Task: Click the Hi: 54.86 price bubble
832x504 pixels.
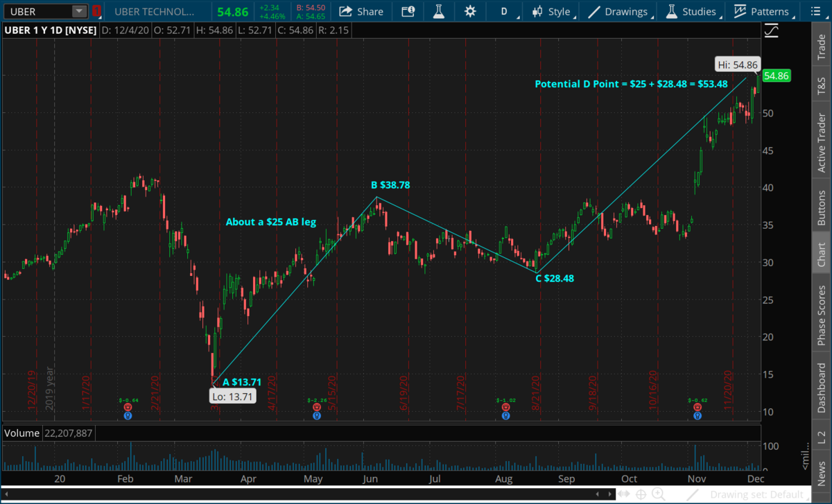Action: click(x=738, y=64)
